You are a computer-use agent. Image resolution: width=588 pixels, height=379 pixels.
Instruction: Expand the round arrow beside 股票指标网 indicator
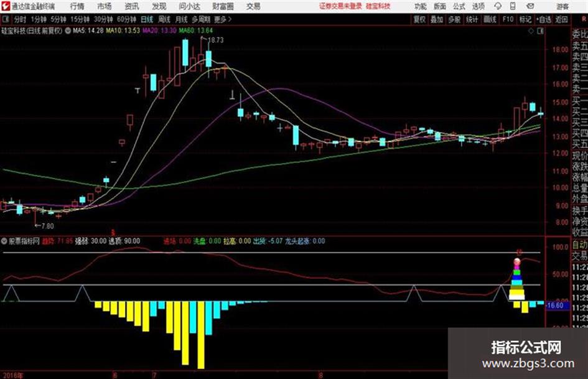click(x=4, y=241)
